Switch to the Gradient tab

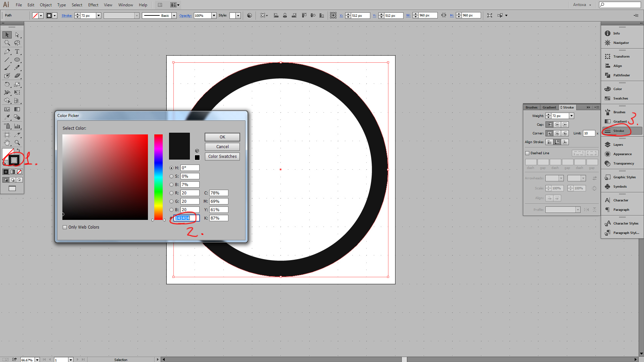tap(549, 108)
